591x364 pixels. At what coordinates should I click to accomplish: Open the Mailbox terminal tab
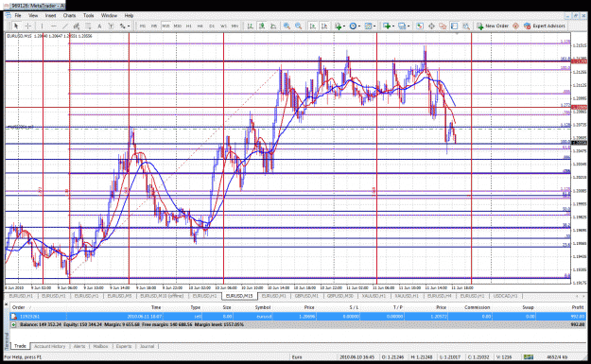click(100, 346)
